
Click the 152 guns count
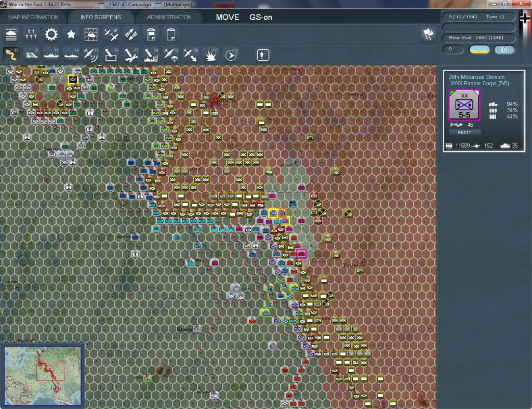pyautogui.click(x=488, y=146)
